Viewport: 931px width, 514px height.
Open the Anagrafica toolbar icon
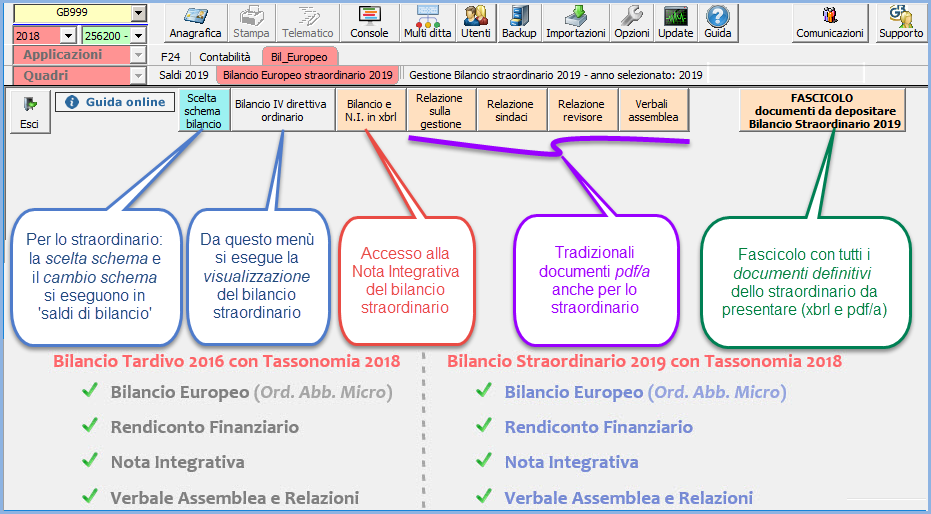point(195,23)
